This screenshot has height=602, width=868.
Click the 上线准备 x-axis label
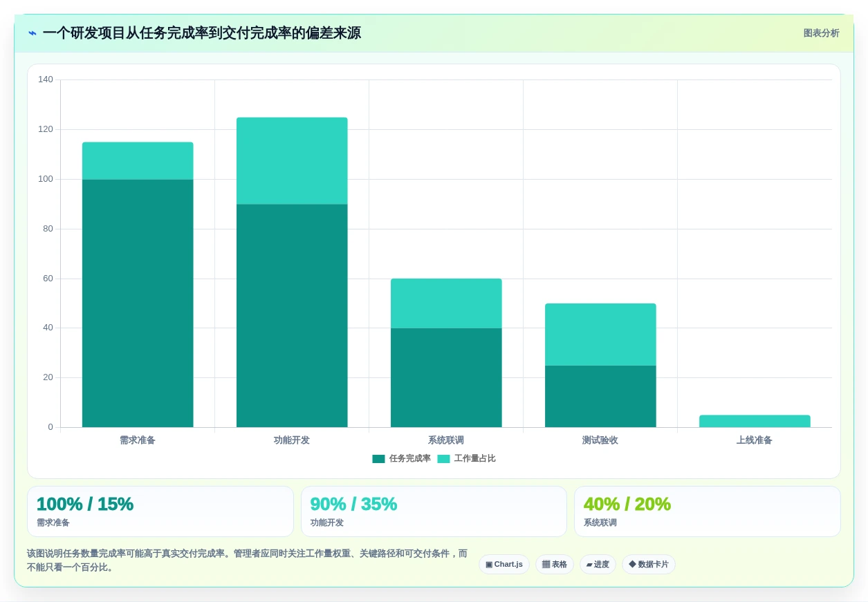(755, 440)
